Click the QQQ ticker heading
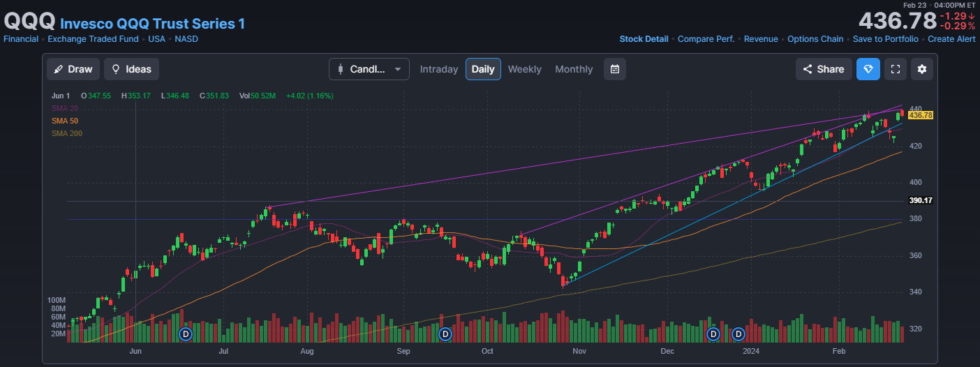The width and height of the screenshot is (980, 367). click(x=29, y=22)
